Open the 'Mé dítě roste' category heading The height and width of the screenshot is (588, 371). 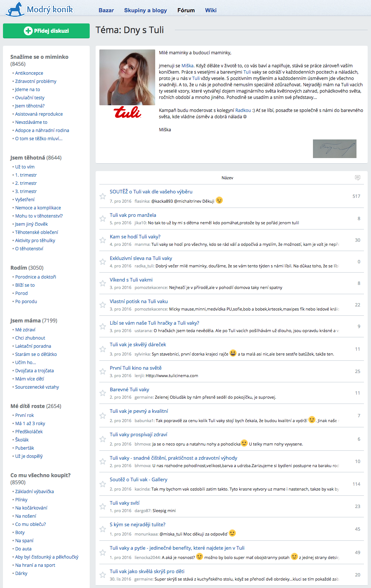point(28,406)
